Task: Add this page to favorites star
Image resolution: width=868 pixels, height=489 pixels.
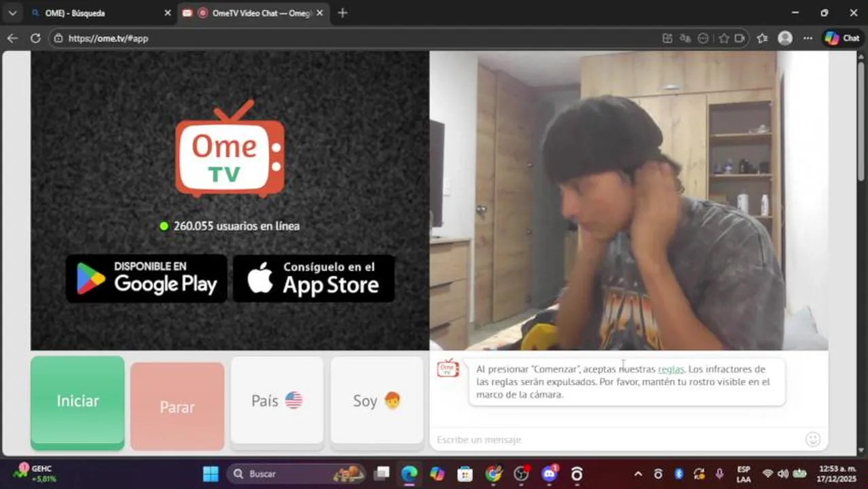Action: point(724,38)
